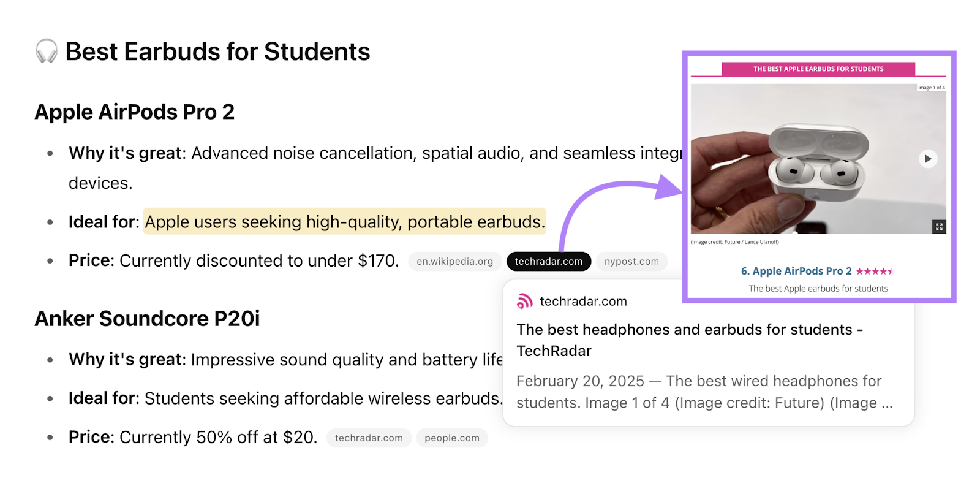Click the star rating beside Apple AirPods Pro 2

coord(876,270)
